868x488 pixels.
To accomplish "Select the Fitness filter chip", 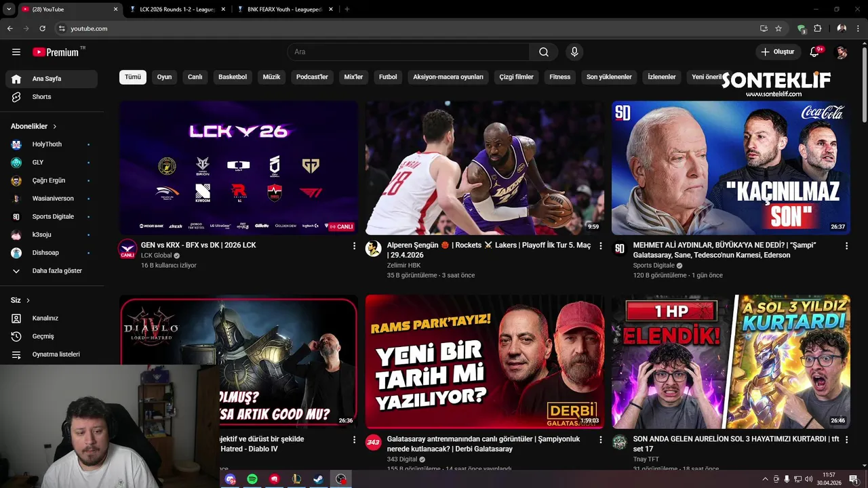I will (x=560, y=77).
